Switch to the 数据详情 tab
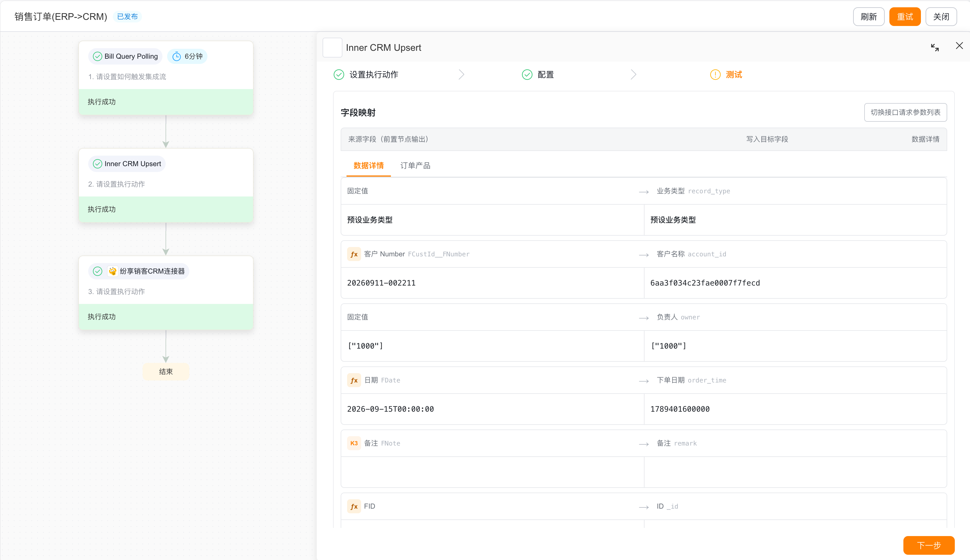 [x=369, y=166]
